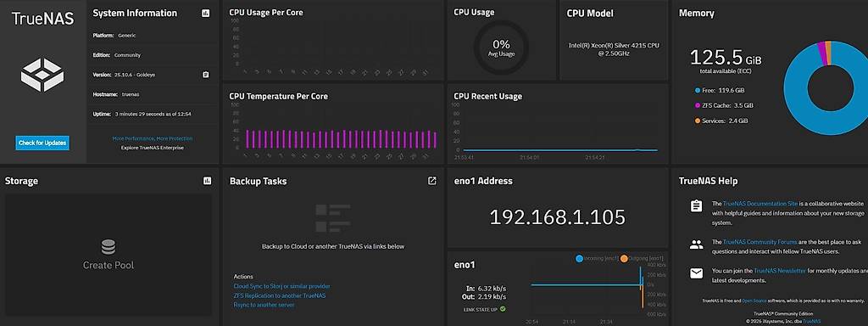
Task: Click the Intel Xeon Silver 4215 CPU model text
Action: pos(614,49)
